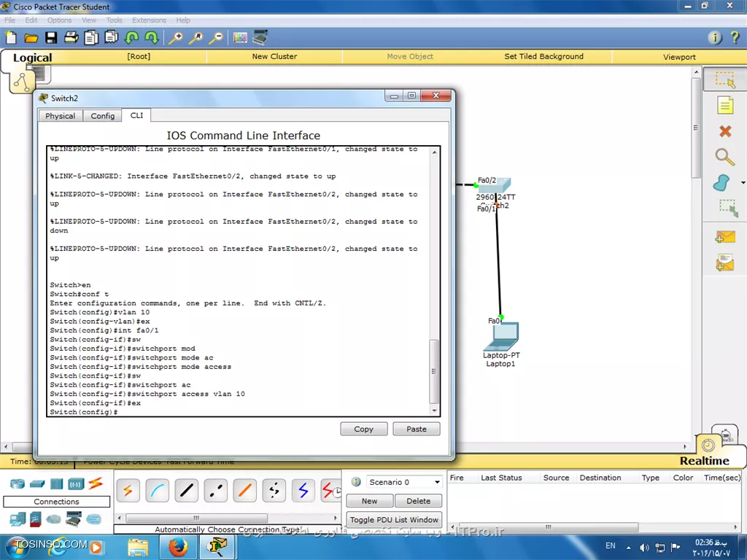Select the Draw Polygon shape tool
This screenshot has height=560, width=747.
click(721, 183)
